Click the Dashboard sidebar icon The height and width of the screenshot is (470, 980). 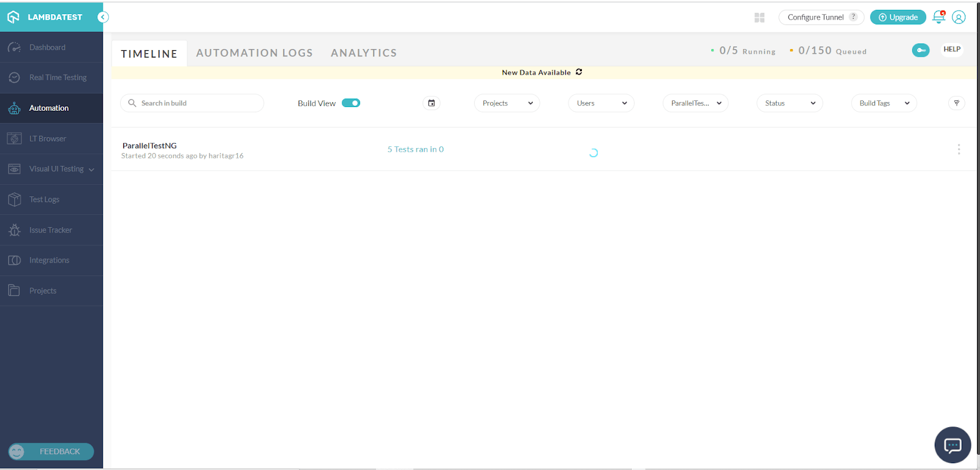point(14,47)
